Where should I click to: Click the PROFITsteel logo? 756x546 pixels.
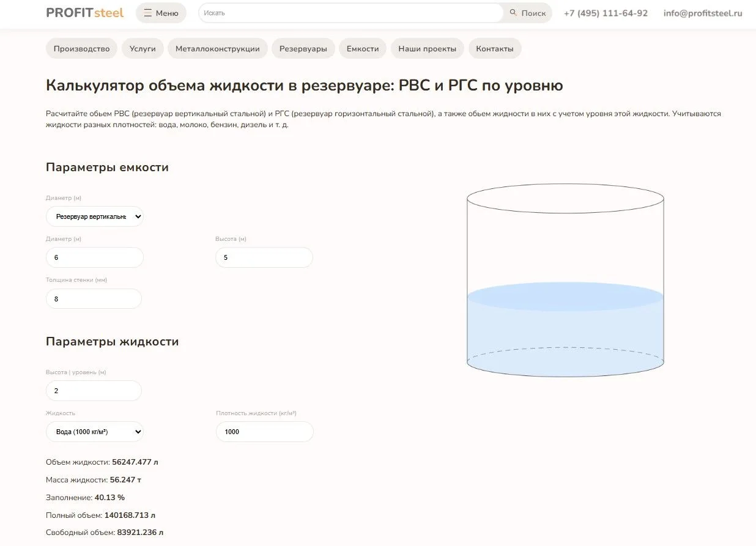coord(85,13)
